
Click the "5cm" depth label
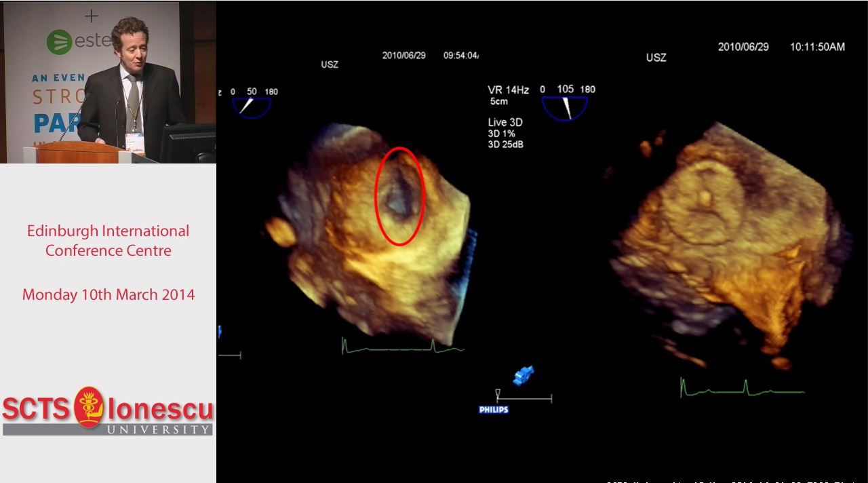pos(499,102)
